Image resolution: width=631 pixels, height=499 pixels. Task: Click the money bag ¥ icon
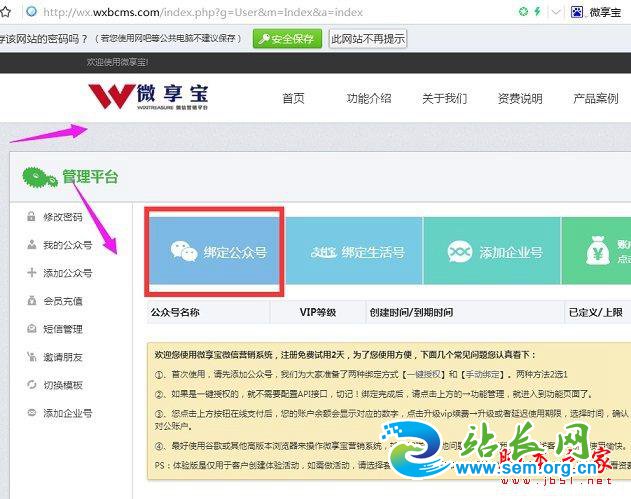pyautogui.click(x=598, y=251)
